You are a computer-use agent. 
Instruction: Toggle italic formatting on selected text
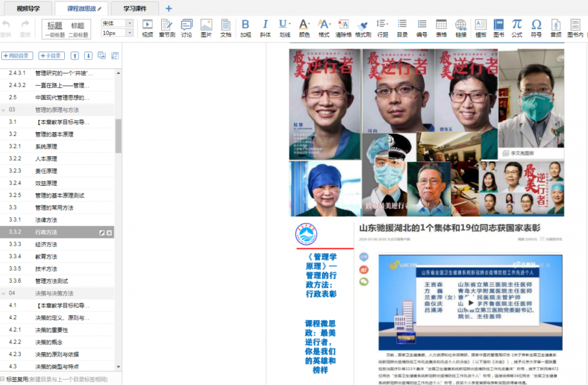click(265, 27)
